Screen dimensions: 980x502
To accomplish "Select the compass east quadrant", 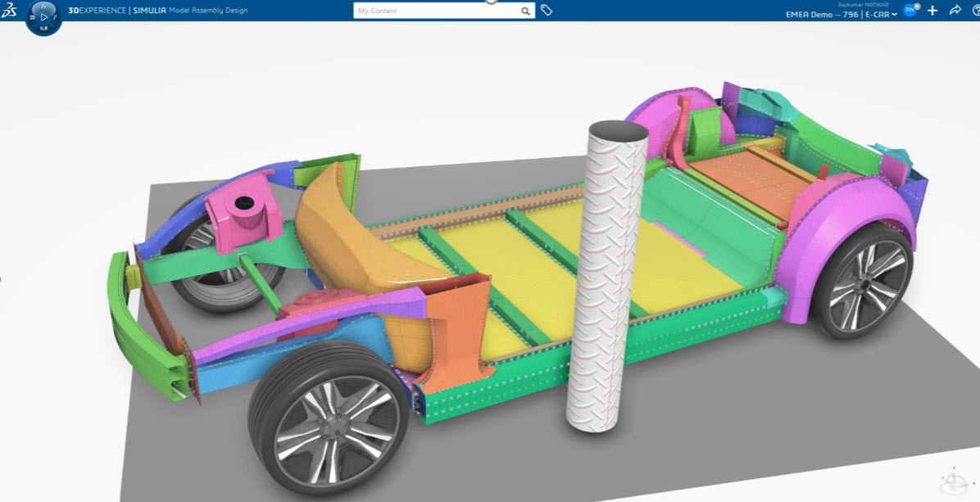I will (x=57, y=16).
